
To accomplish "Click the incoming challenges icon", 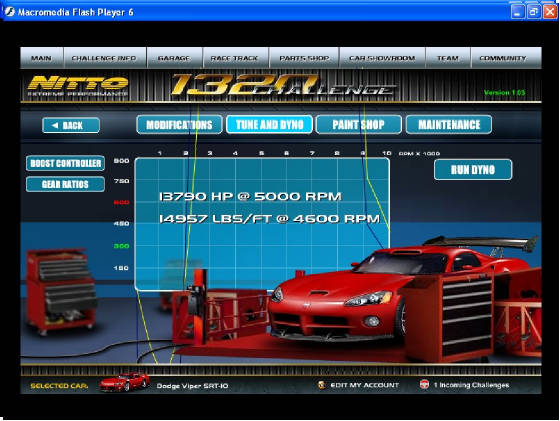I will (424, 385).
